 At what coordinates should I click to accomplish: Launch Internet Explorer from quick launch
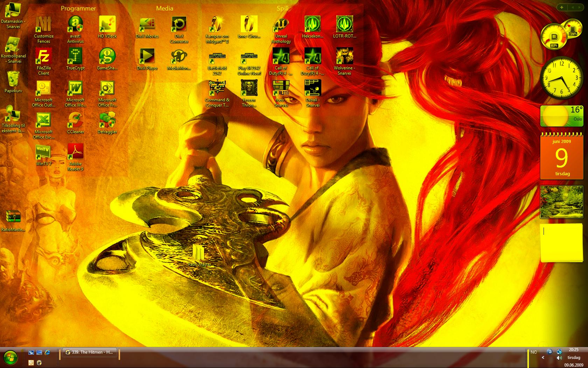point(47,353)
